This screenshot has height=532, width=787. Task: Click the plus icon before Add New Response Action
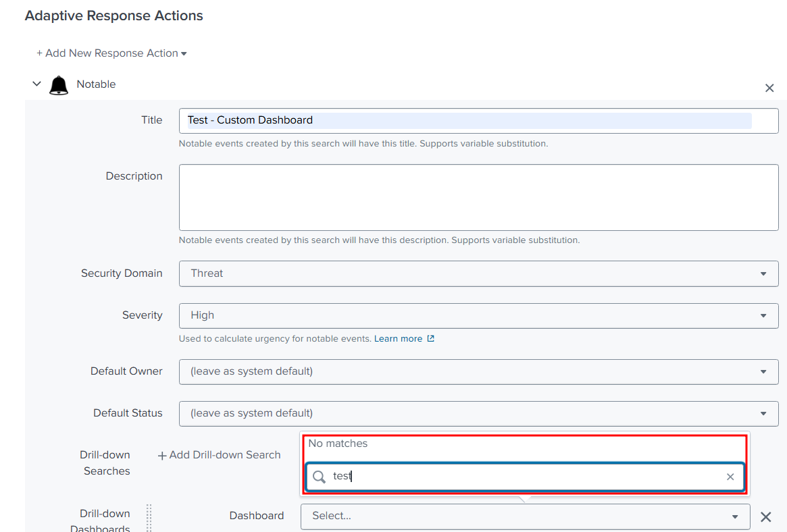[x=39, y=53]
